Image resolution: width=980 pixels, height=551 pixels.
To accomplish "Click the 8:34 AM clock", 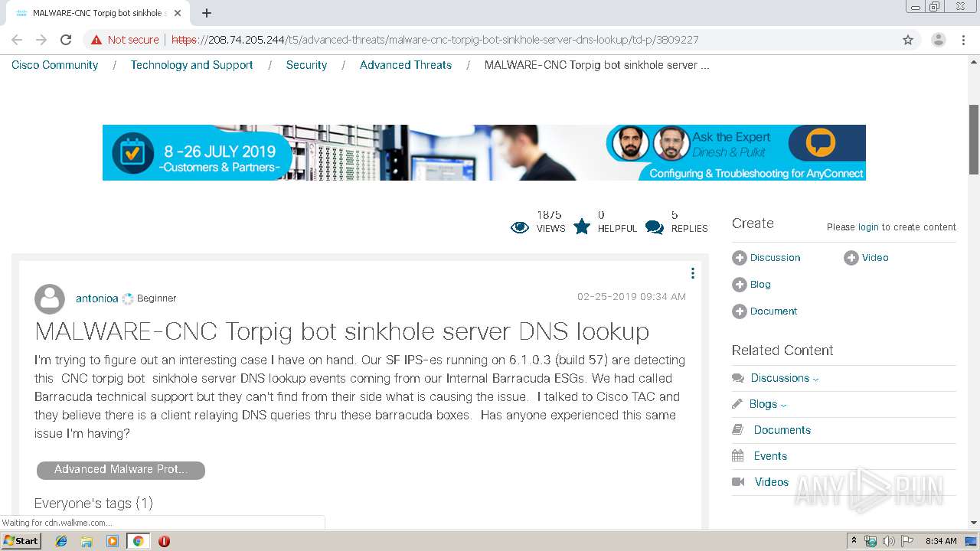I will pyautogui.click(x=941, y=541).
